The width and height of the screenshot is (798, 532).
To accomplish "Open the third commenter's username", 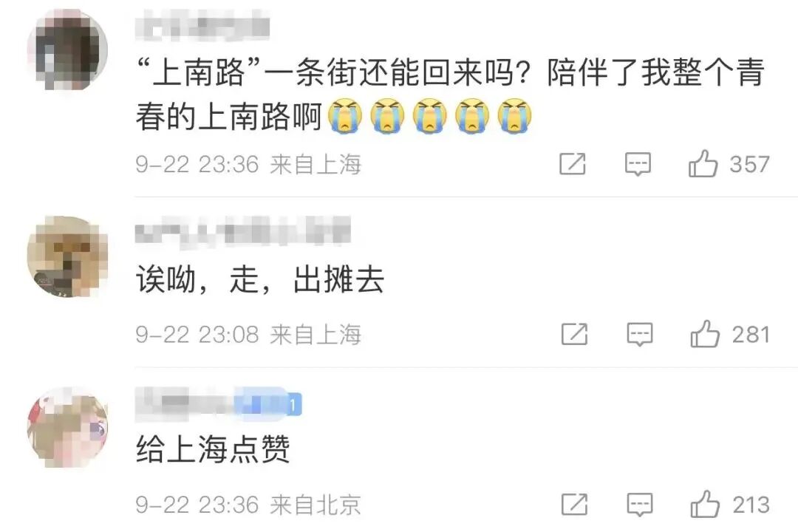I will (186, 404).
